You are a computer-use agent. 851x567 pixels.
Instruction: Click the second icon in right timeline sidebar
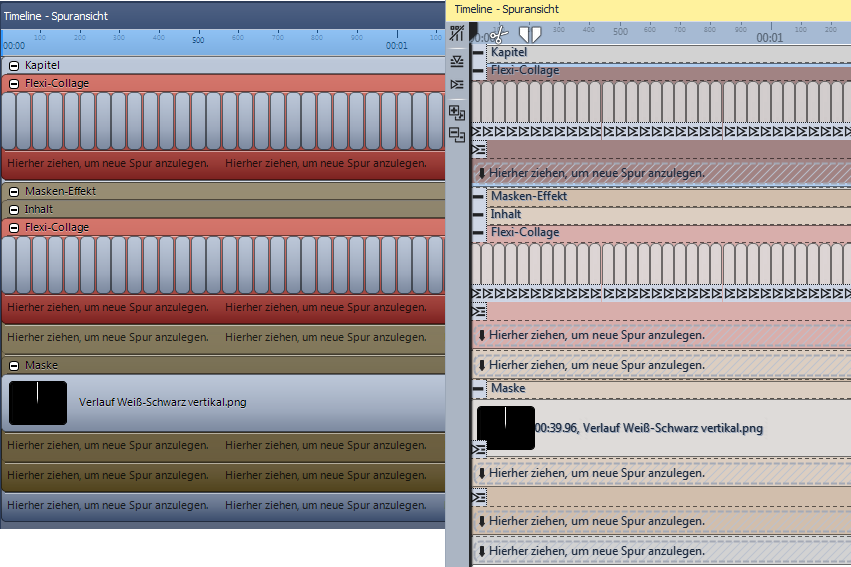(x=457, y=61)
